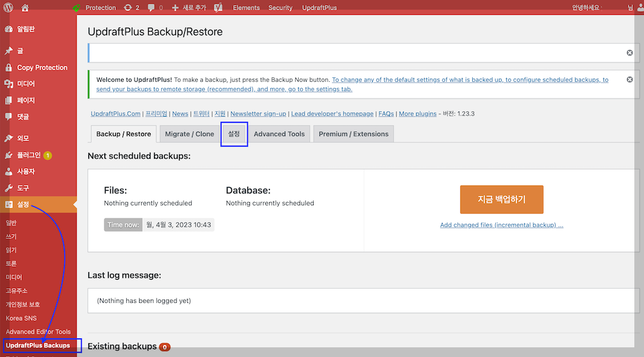The image size is (644, 357).
Task: Switch to the Premium / Extensions tab
Action: pos(354,134)
